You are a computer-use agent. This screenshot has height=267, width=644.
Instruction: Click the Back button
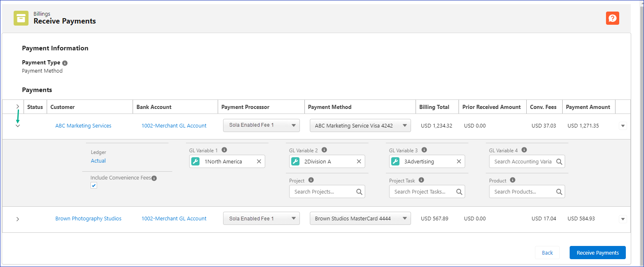tap(547, 253)
